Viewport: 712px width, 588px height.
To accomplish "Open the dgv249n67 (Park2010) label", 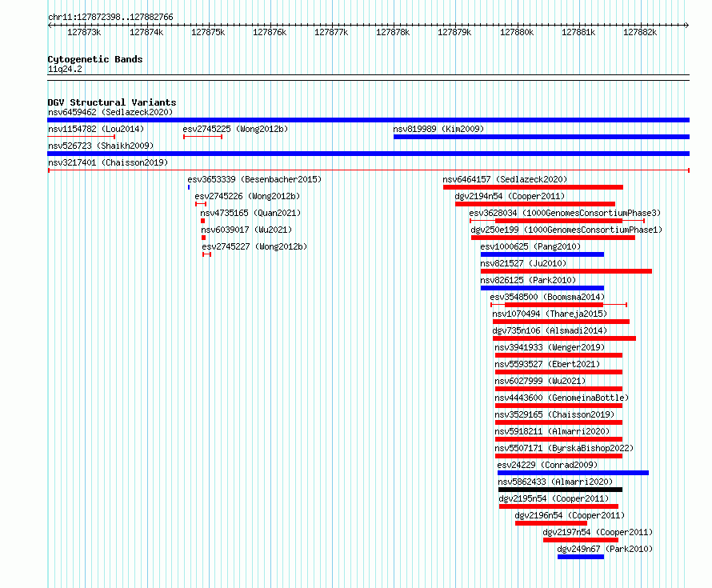I will point(605,549).
